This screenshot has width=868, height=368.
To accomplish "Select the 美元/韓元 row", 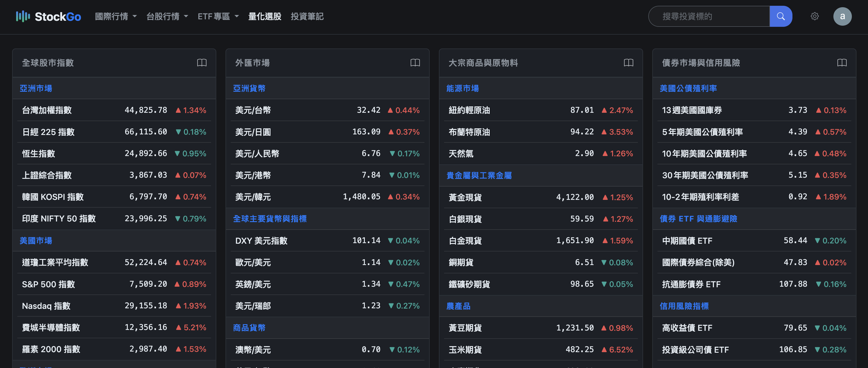I will point(328,197).
